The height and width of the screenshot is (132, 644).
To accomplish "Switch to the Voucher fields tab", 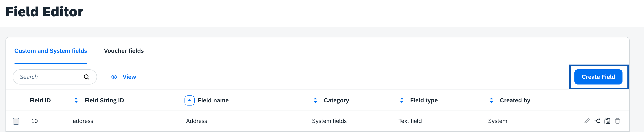I will pyautogui.click(x=124, y=51).
